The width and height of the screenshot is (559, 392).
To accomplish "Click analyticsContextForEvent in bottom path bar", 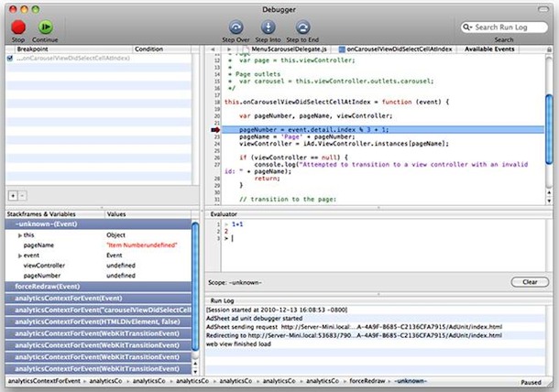I will tap(44, 381).
